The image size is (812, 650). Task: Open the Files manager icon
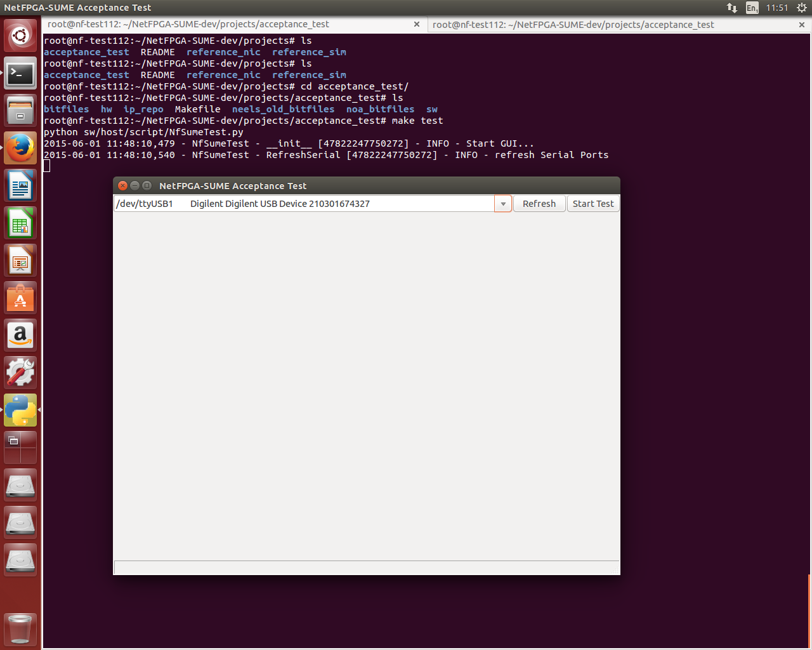point(20,111)
